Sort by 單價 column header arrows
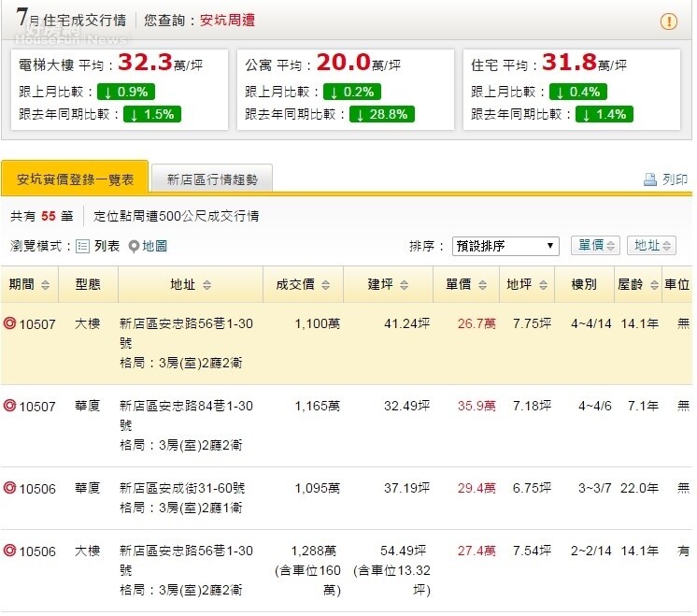 click(482, 285)
